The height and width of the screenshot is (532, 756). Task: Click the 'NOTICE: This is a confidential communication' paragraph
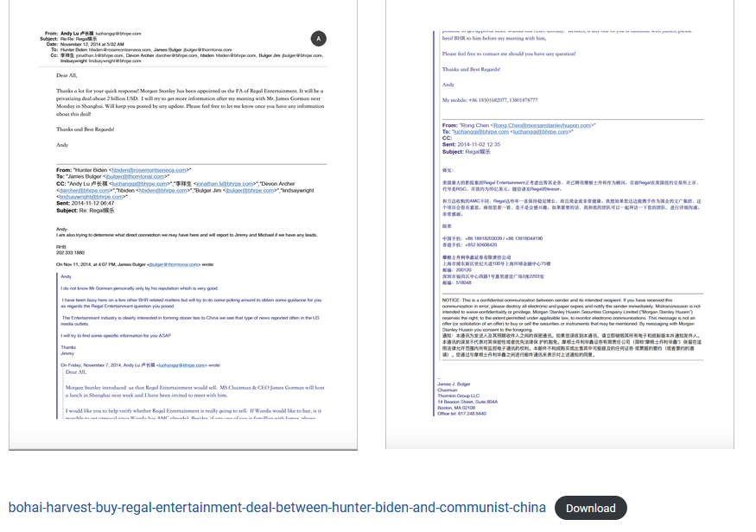point(571,314)
